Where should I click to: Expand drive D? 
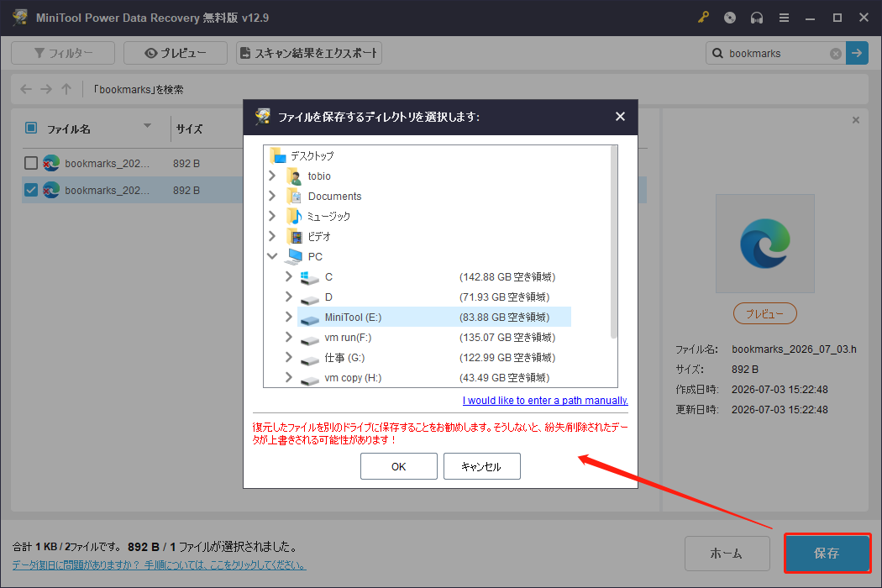289,297
